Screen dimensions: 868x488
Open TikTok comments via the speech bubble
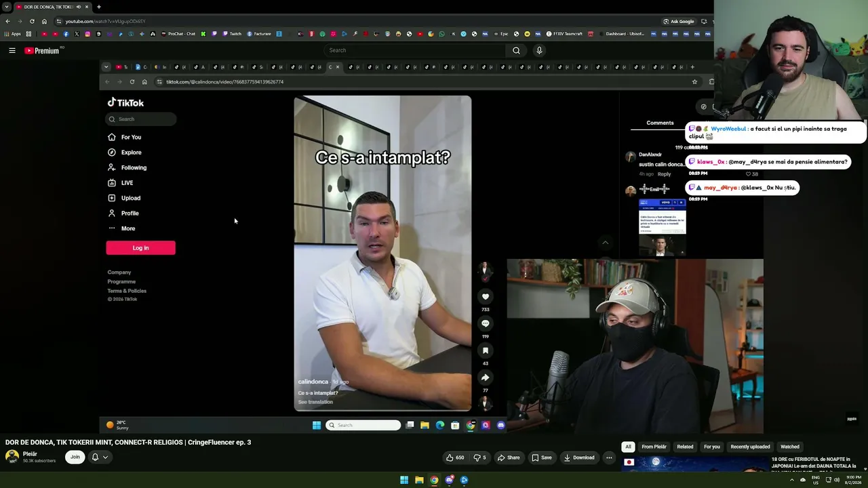(486, 323)
